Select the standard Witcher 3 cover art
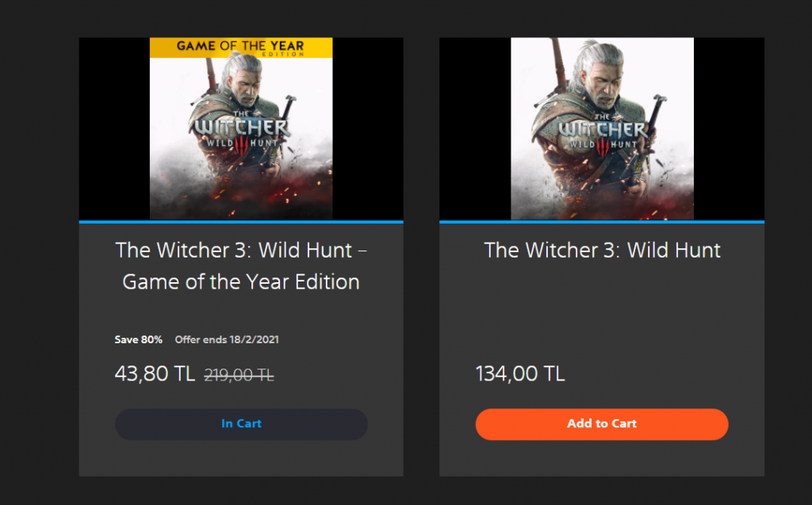 [602, 128]
